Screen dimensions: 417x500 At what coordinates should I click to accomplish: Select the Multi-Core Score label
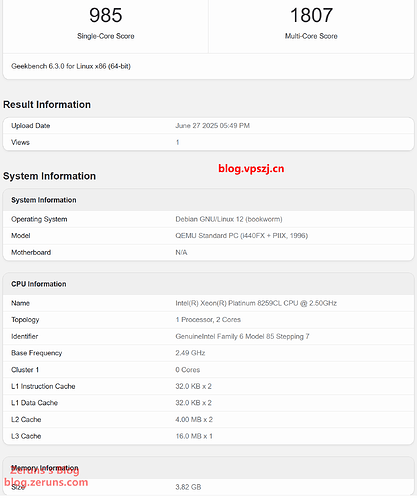pyautogui.click(x=311, y=36)
